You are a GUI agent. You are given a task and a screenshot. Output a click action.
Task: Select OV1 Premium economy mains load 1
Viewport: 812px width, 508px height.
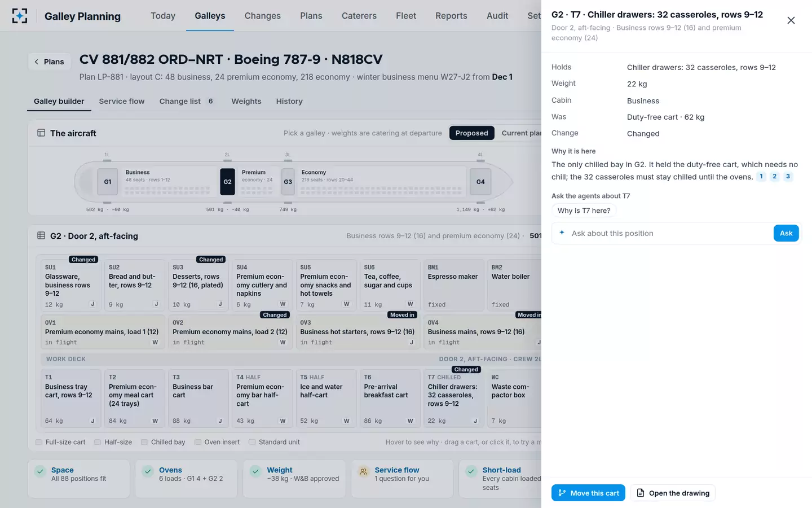tap(101, 332)
